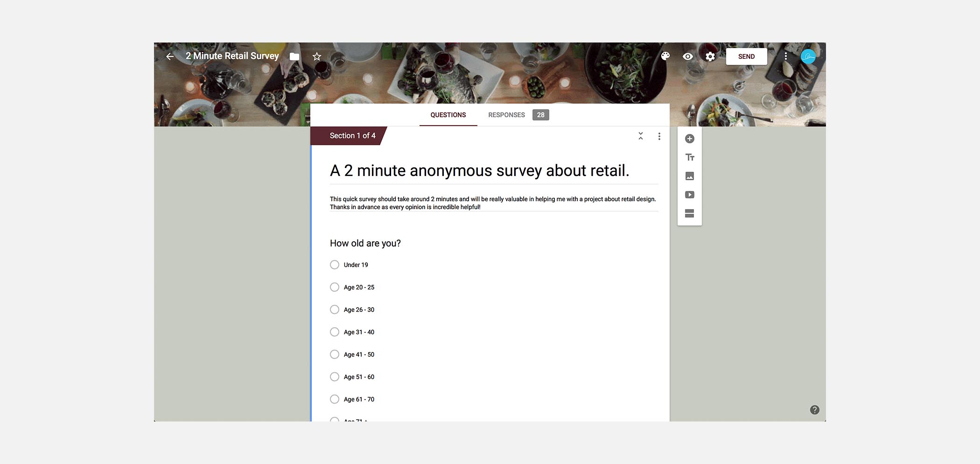Viewport: 980px width, 464px height.
Task: Click the 28 responses count badge
Action: pyautogui.click(x=540, y=115)
